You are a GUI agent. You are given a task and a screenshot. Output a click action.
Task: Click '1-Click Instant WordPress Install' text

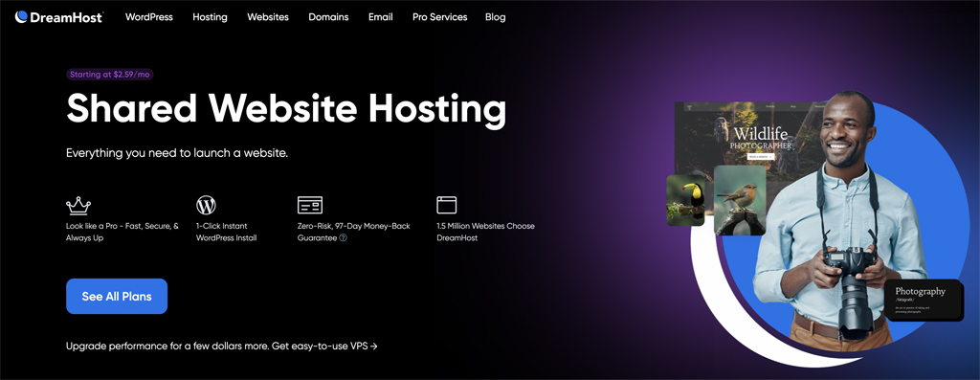click(x=227, y=232)
